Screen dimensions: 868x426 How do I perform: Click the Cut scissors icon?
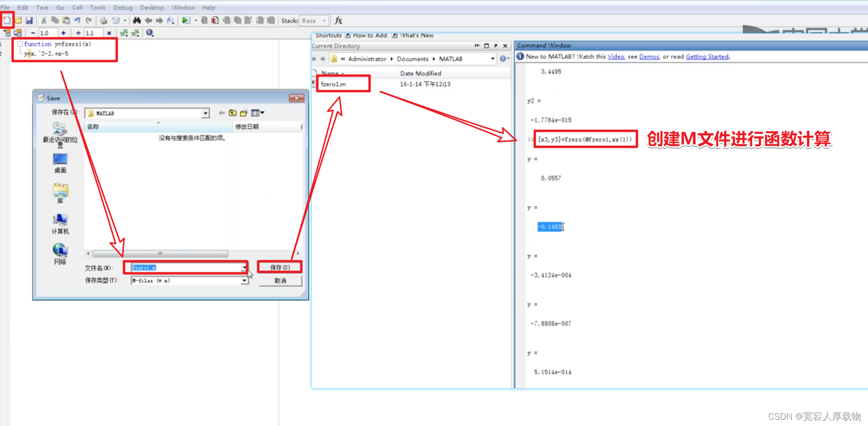point(44,20)
